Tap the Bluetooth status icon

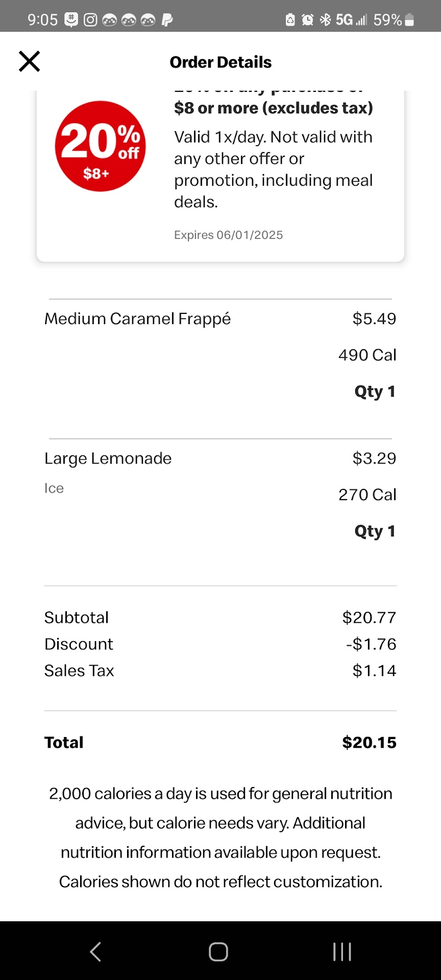325,20
